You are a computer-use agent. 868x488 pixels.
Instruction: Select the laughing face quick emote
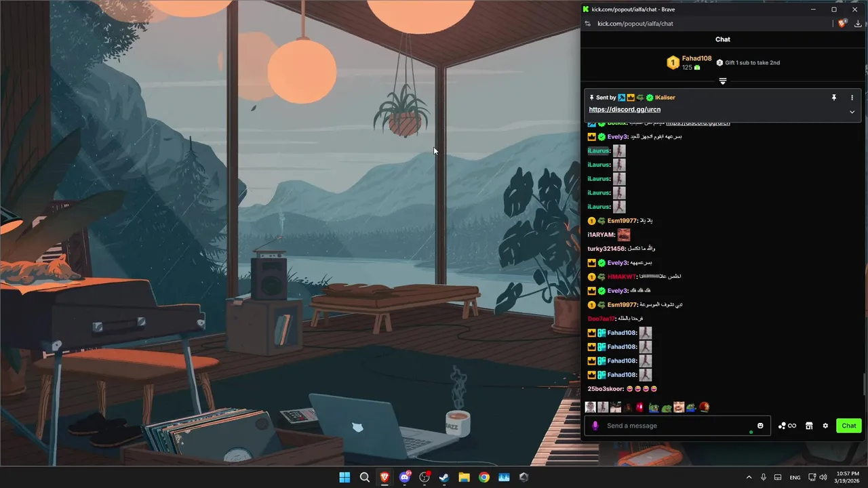click(x=679, y=407)
